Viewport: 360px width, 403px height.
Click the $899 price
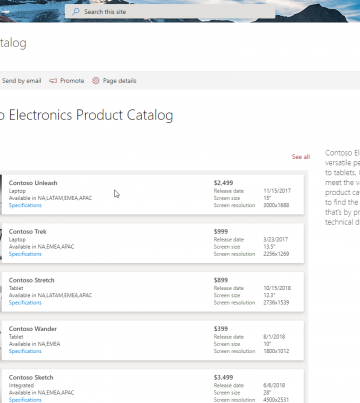coord(221,280)
